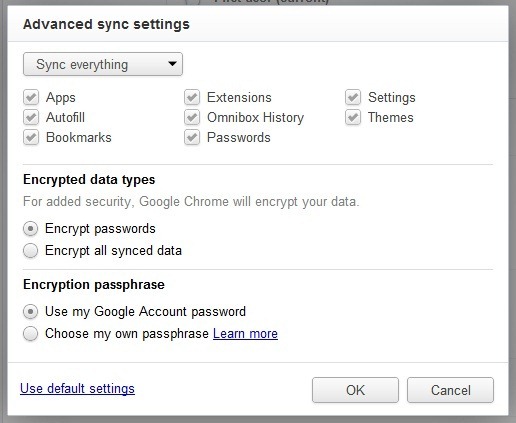The height and width of the screenshot is (423, 516).
Task: Select Choose my own passphrase option
Action: (x=30, y=334)
